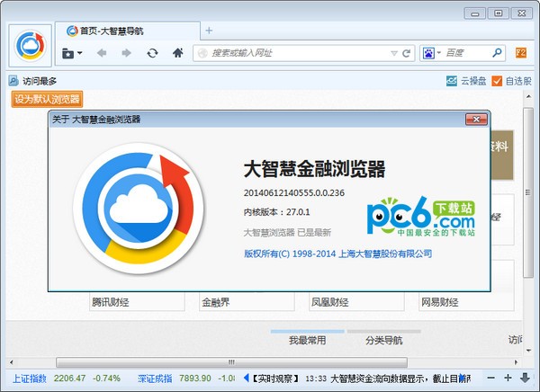Screen dimensions: 540x392
Task: Open the 自选股 shortcut
Action: [511, 81]
